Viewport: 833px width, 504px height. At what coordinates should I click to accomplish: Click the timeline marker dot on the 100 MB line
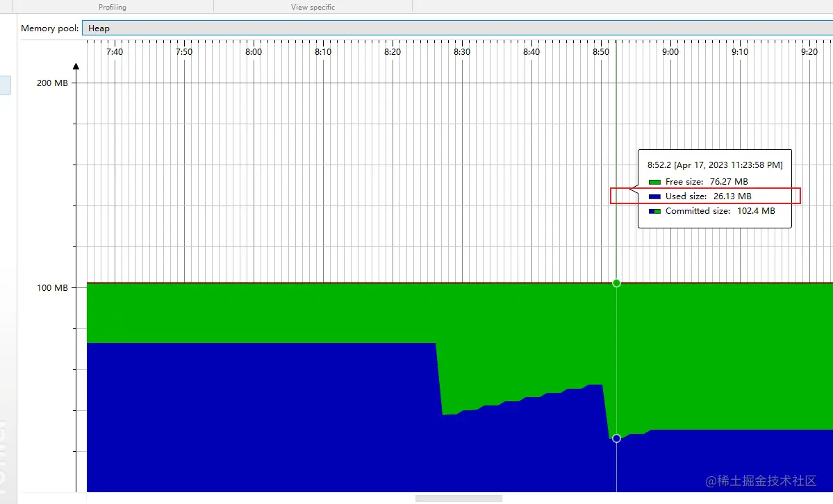(616, 283)
